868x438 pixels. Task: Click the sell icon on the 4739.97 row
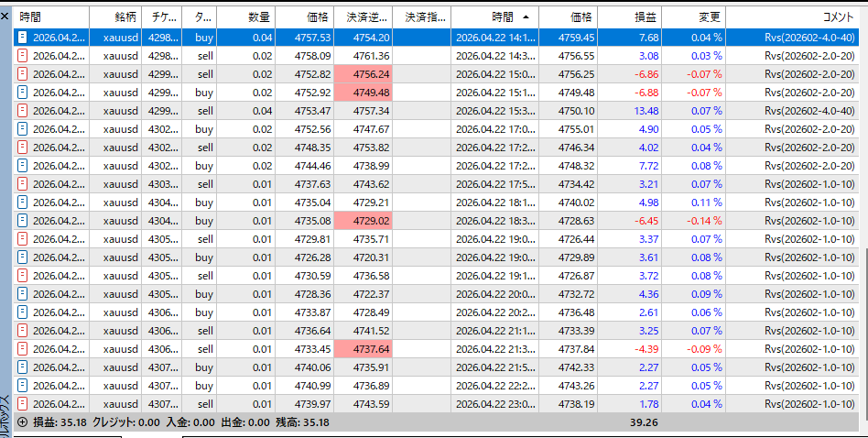tap(23, 404)
